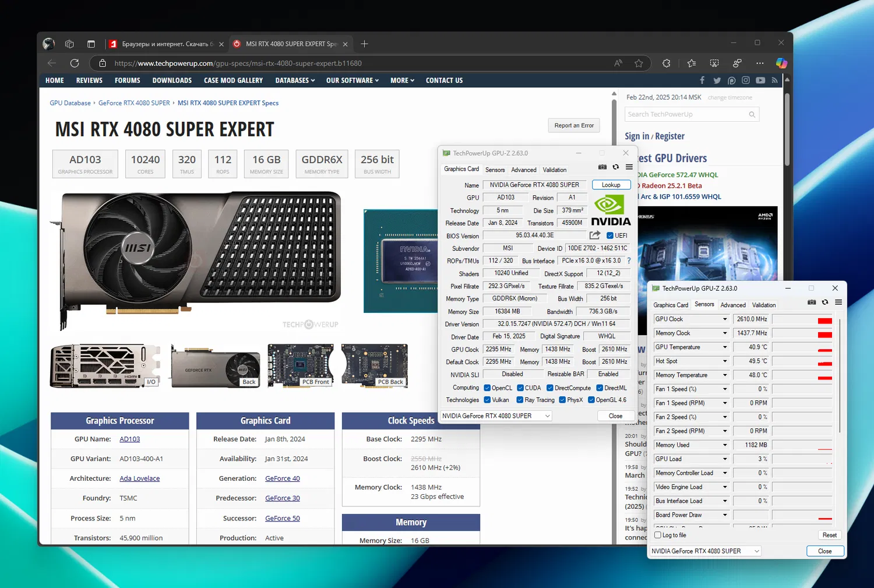The width and height of the screenshot is (874, 588).
Task: Refresh data in GPU-Z Graphics Card window
Action: 616,167
